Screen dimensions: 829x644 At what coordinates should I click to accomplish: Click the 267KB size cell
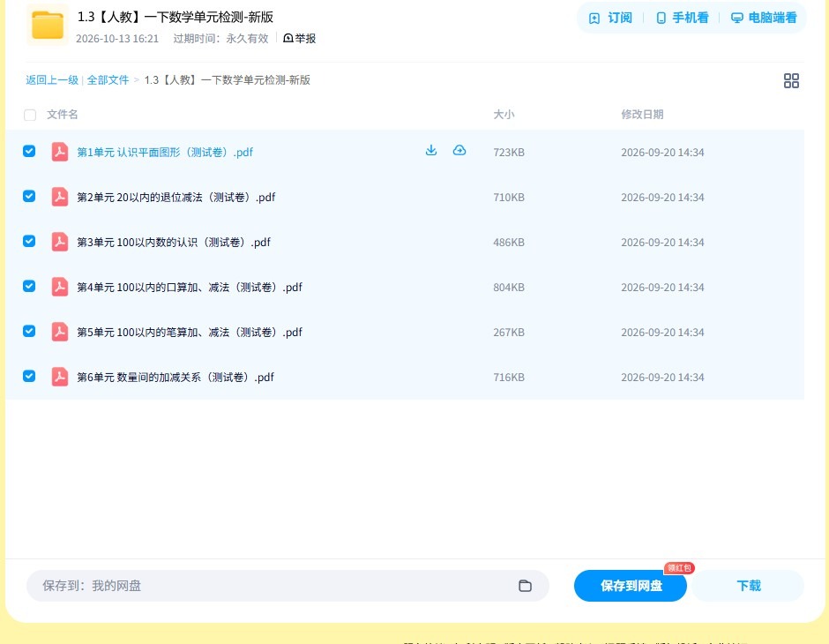(x=509, y=332)
